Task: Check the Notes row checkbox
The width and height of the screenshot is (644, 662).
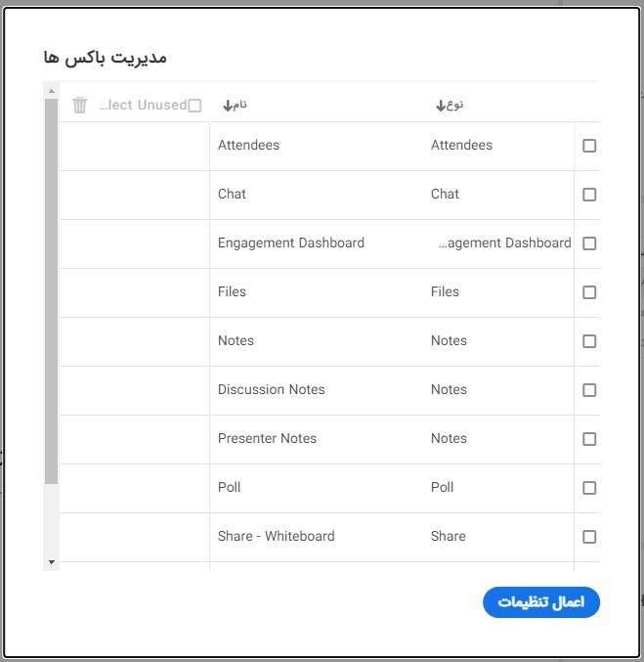Action: [589, 341]
